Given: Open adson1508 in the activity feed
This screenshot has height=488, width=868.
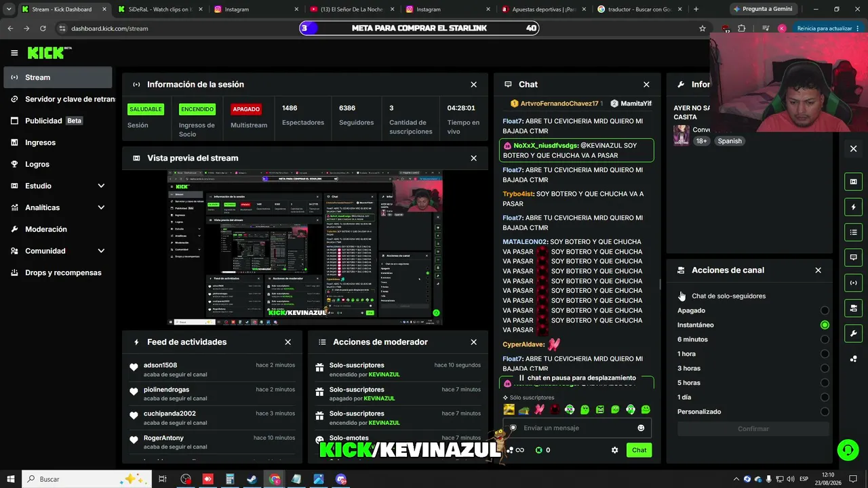Looking at the screenshot, I should tap(160, 365).
